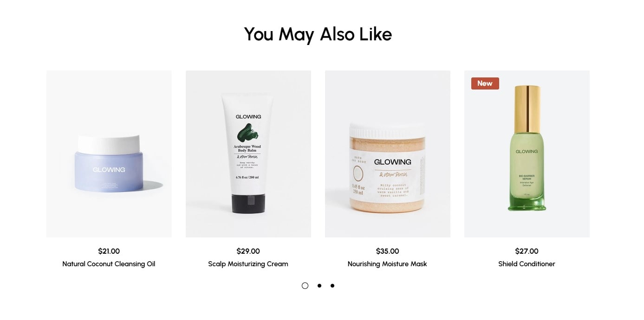644x320 pixels.
Task: Click the gold cap of the serum bottle
Action: tap(527, 109)
